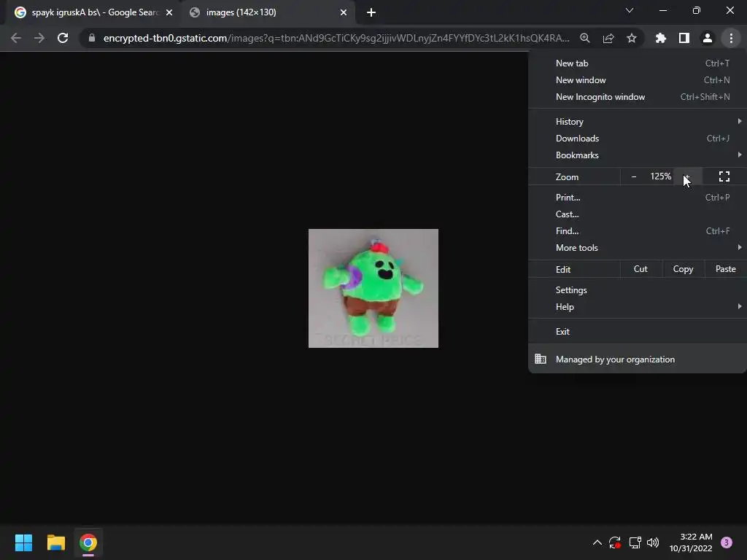The height and width of the screenshot is (560, 747).
Task: Click the green cactus toy image
Action: pyautogui.click(x=373, y=288)
